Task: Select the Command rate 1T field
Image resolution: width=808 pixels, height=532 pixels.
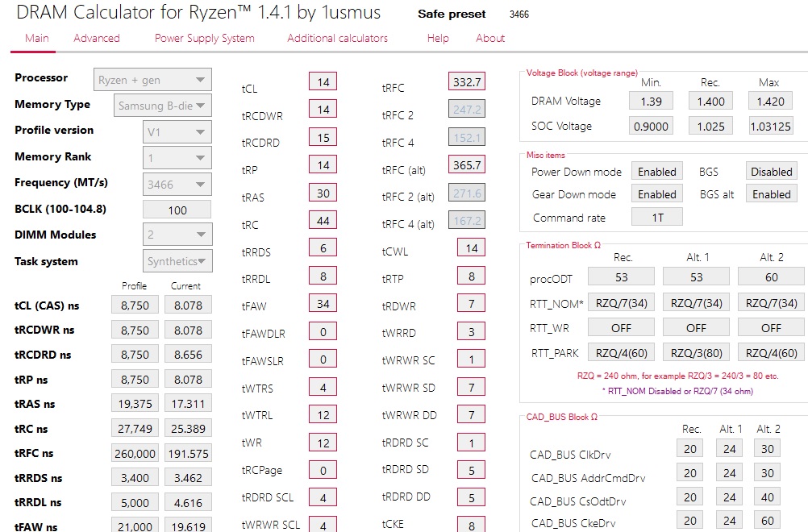Action: (x=657, y=218)
